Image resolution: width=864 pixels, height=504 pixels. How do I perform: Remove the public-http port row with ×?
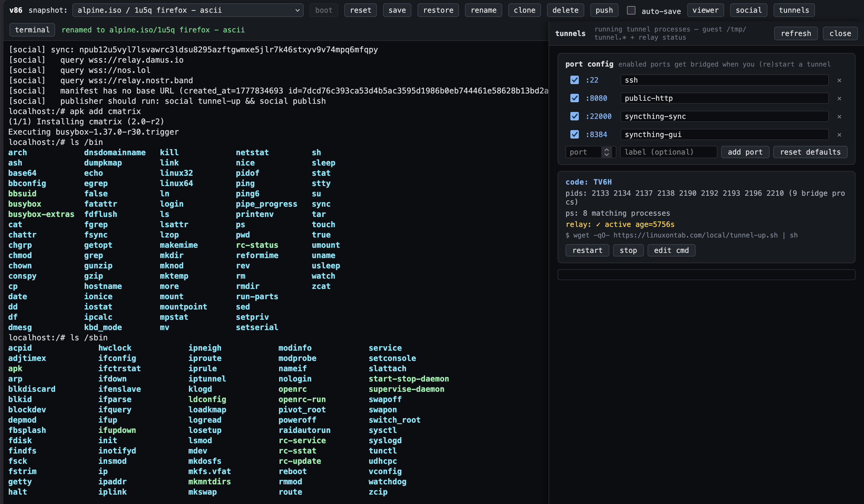click(x=839, y=98)
